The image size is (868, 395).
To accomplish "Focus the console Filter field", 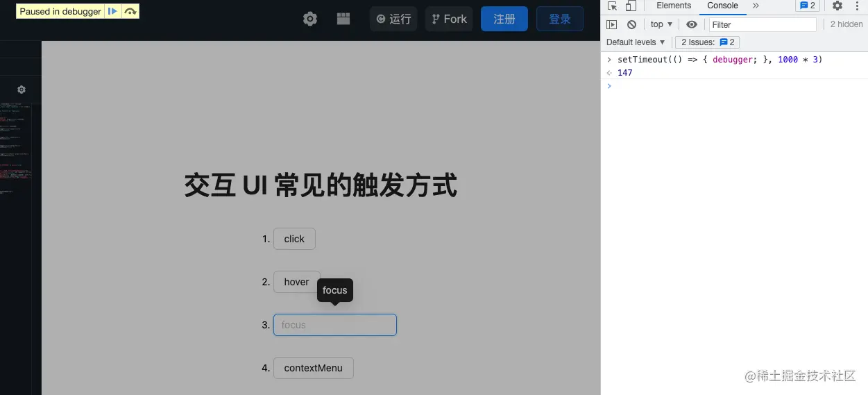I will pos(763,24).
